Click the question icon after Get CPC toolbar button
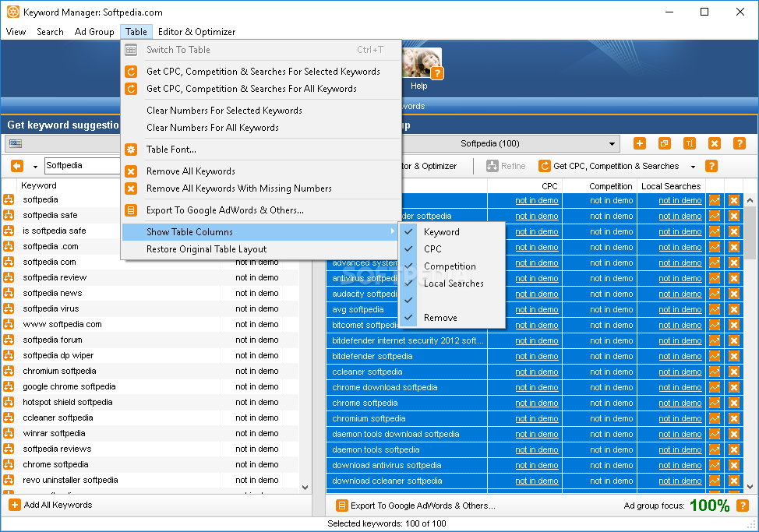Screen dimensions: 759x532 pyautogui.click(x=711, y=166)
